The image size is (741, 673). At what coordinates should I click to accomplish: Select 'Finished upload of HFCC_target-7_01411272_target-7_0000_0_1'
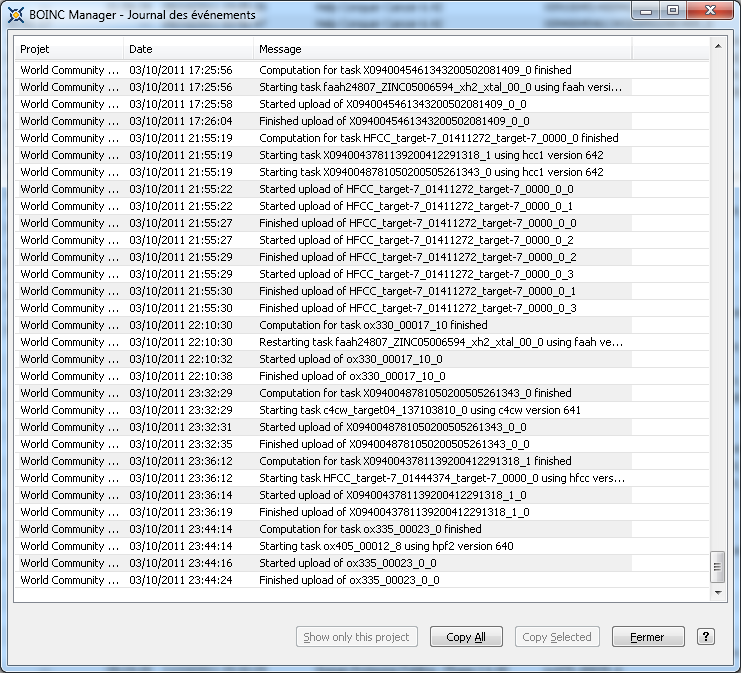(417, 291)
